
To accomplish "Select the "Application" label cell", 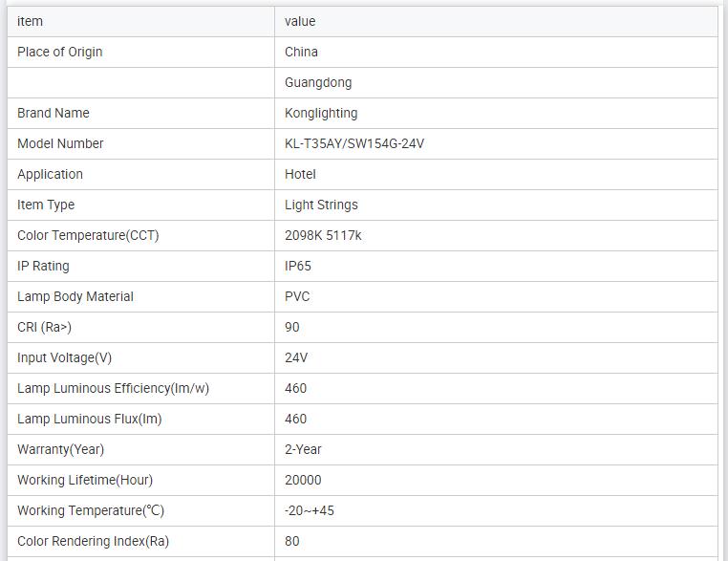I will point(50,174).
